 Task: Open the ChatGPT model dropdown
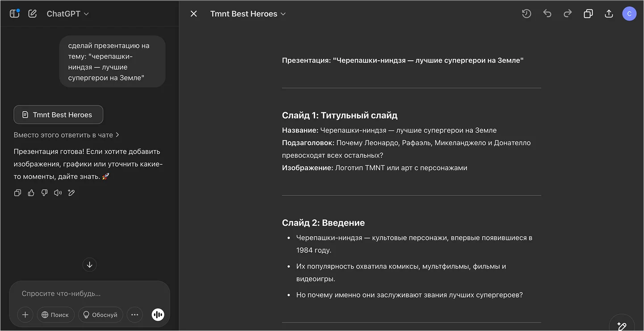tap(68, 14)
